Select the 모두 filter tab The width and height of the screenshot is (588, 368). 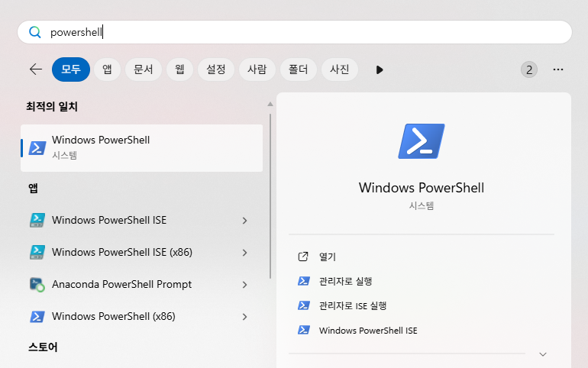[x=71, y=69]
